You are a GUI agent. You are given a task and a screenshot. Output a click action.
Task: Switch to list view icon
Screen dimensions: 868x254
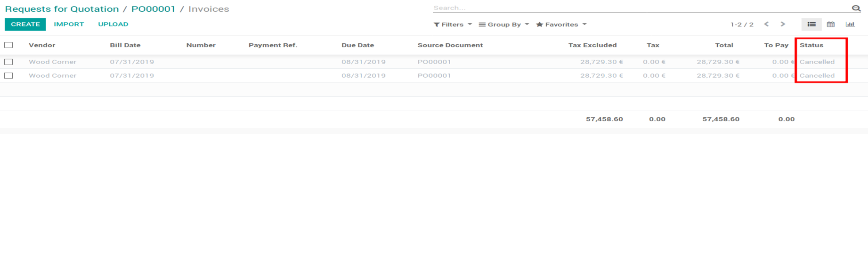click(811, 25)
